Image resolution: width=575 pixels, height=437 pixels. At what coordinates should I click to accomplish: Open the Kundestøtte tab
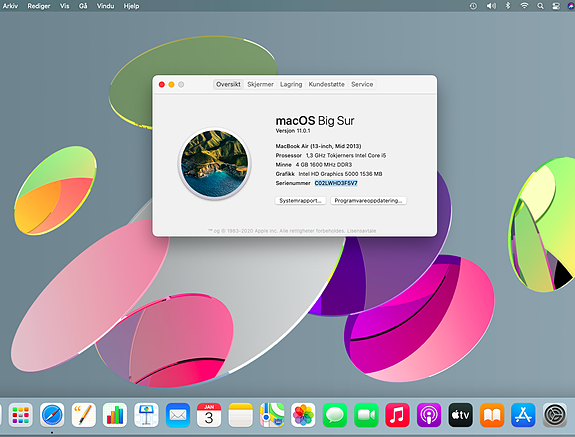pos(326,84)
